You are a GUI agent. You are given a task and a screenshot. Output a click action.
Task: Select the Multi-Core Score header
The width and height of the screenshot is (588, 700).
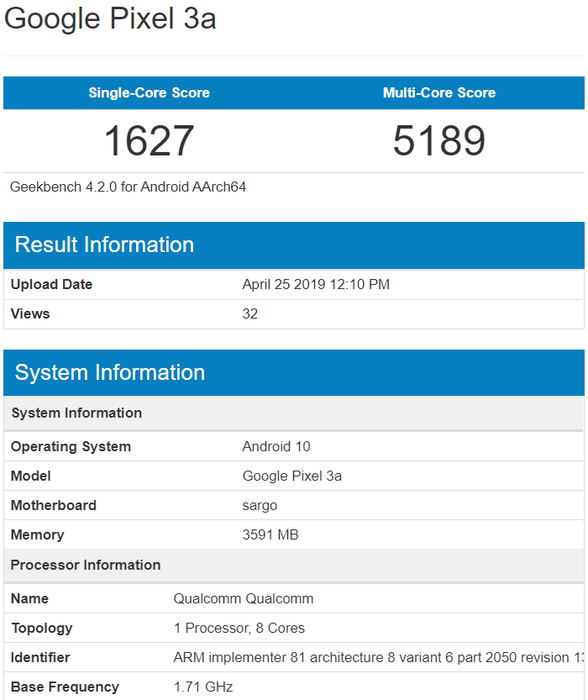click(x=439, y=92)
